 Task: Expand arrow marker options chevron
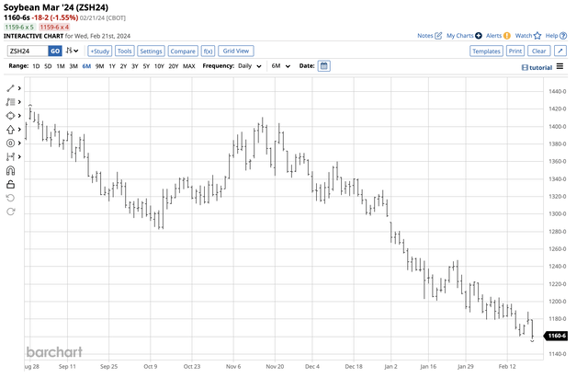click(x=19, y=130)
